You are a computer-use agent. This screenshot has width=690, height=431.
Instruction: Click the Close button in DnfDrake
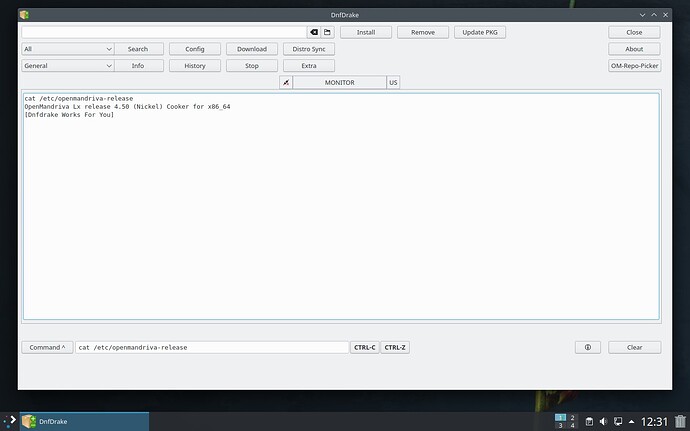coord(634,32)
